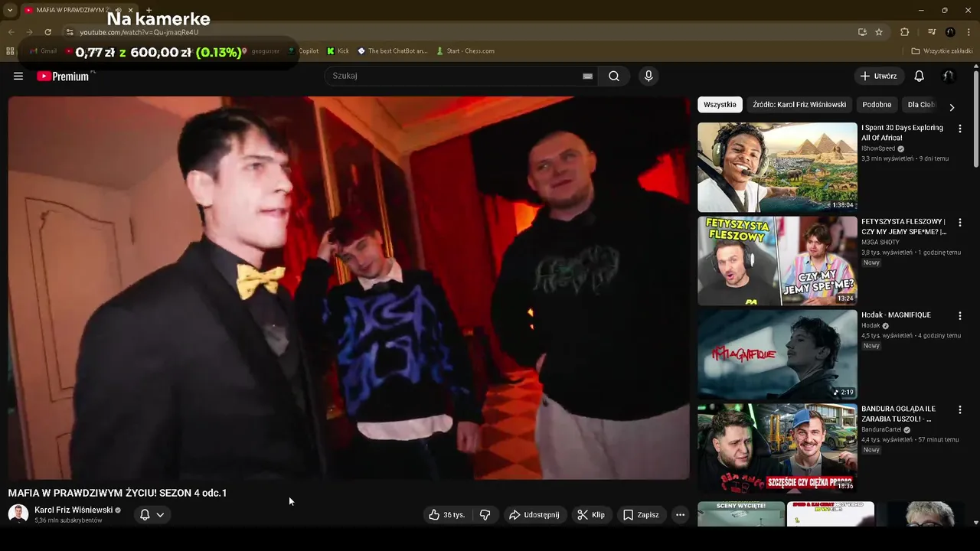Image resolution: width=980 pixels, height=551 pixels.
Task: Open YouTube notifications bell in header
Action: pos(919,76)
